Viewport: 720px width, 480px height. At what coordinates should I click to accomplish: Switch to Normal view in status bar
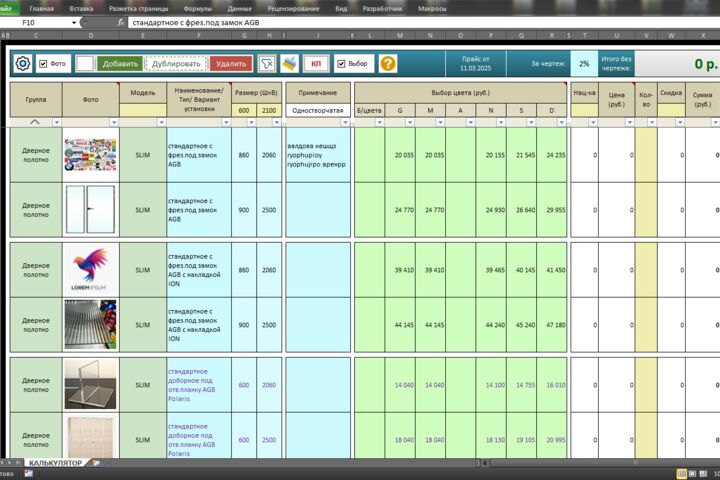682,474
